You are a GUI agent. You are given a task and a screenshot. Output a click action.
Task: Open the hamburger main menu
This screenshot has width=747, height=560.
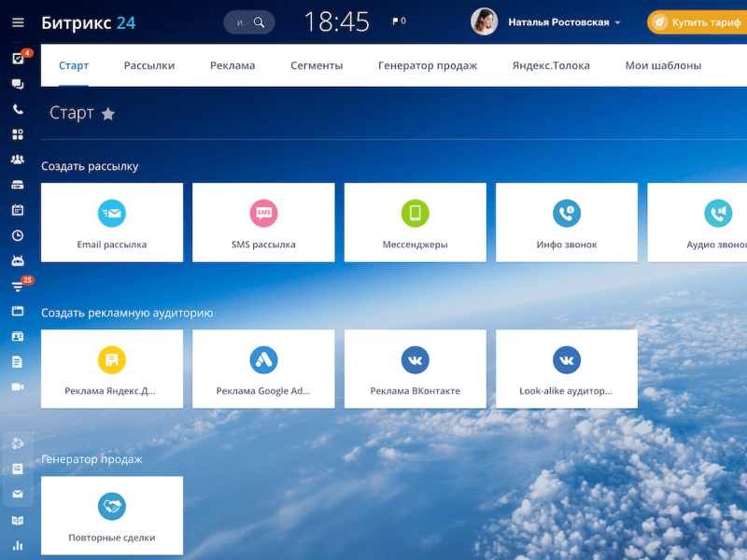[x=18, y=22]
